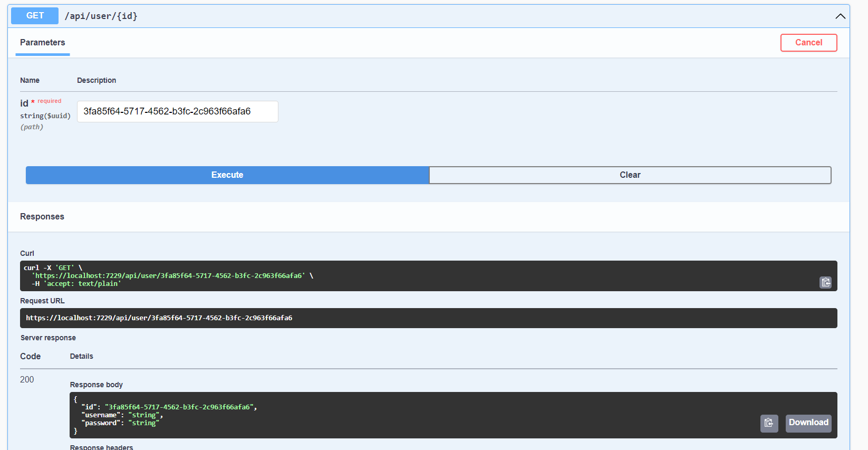Click the red required marker next to id

point(46,101)
